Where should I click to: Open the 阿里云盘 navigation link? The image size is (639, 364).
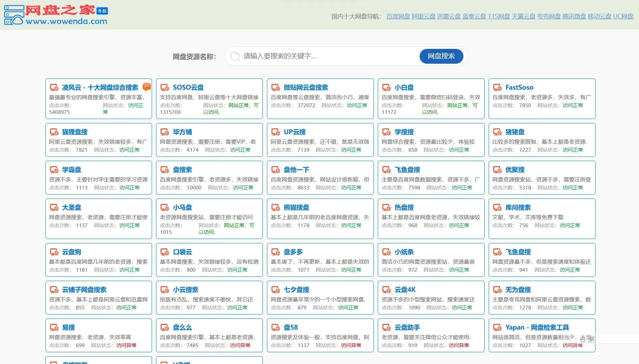click(x=423, y=17)
